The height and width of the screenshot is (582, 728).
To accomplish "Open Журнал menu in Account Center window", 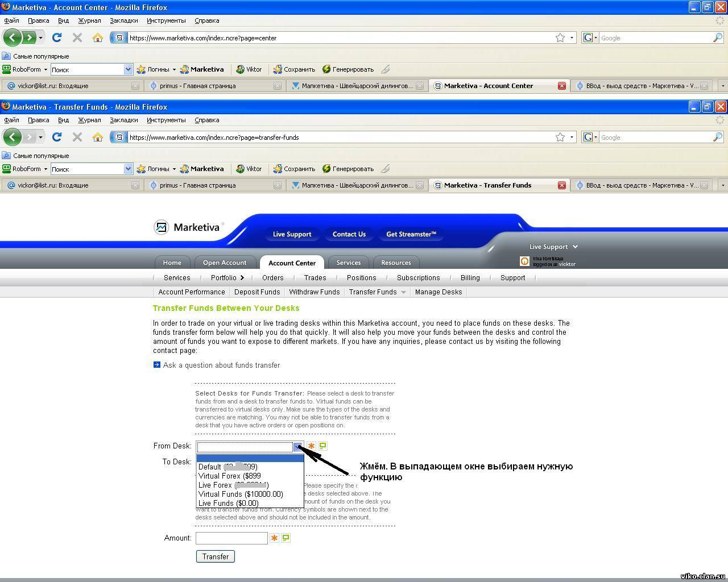I will [x=89, y=20].
